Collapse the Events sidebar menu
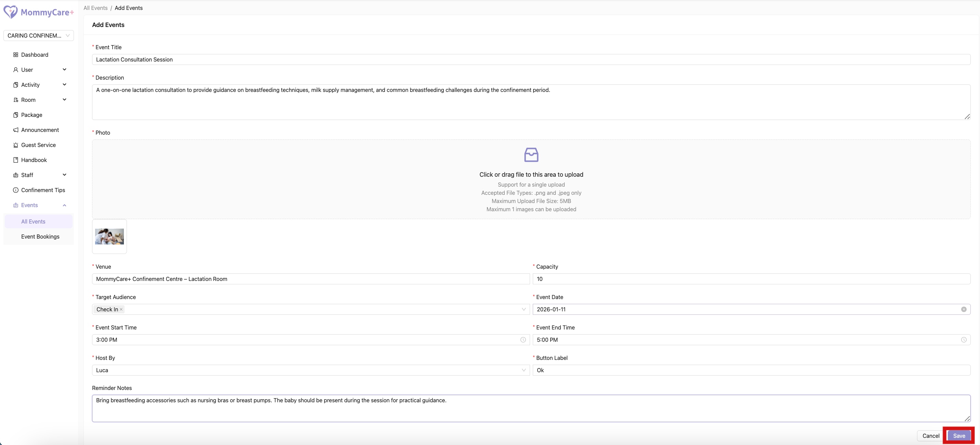This screenshot has height=445, width=980. [x=64, y=205]
